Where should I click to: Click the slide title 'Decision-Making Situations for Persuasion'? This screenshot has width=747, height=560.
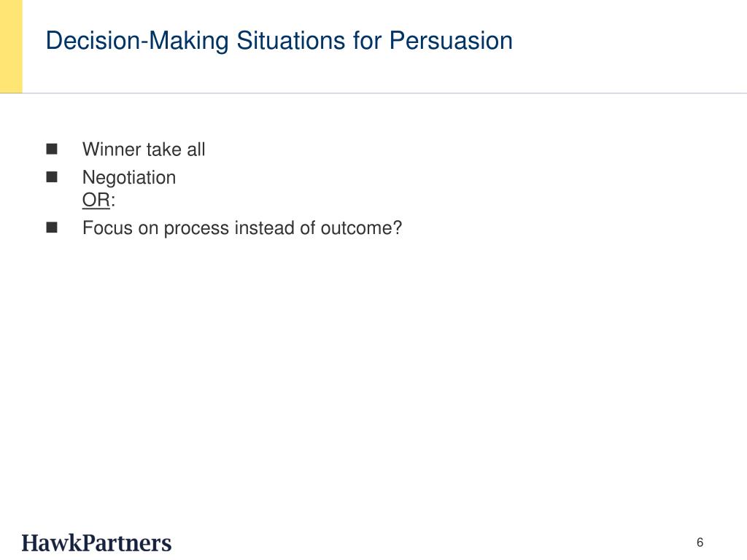point(279,41)
